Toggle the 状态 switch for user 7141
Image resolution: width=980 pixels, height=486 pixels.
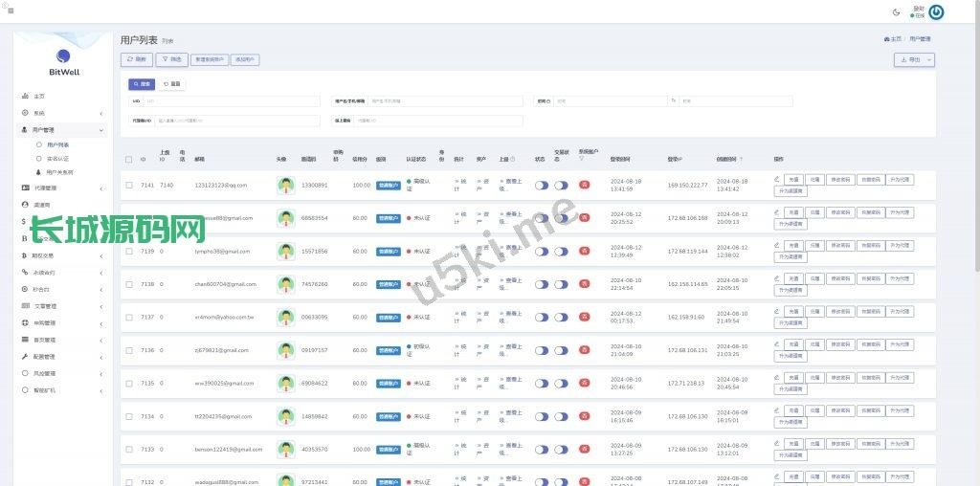542,186
